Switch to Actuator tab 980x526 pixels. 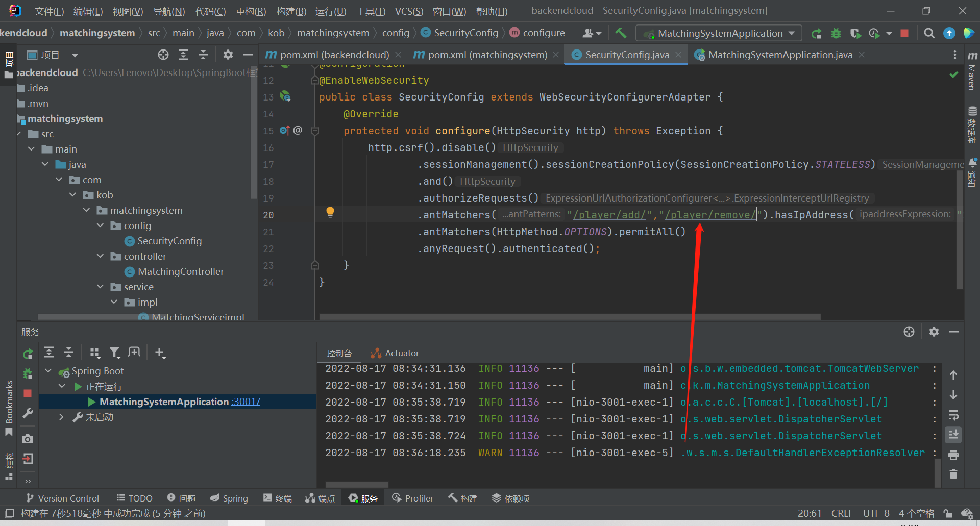click(x=395, y=353)
